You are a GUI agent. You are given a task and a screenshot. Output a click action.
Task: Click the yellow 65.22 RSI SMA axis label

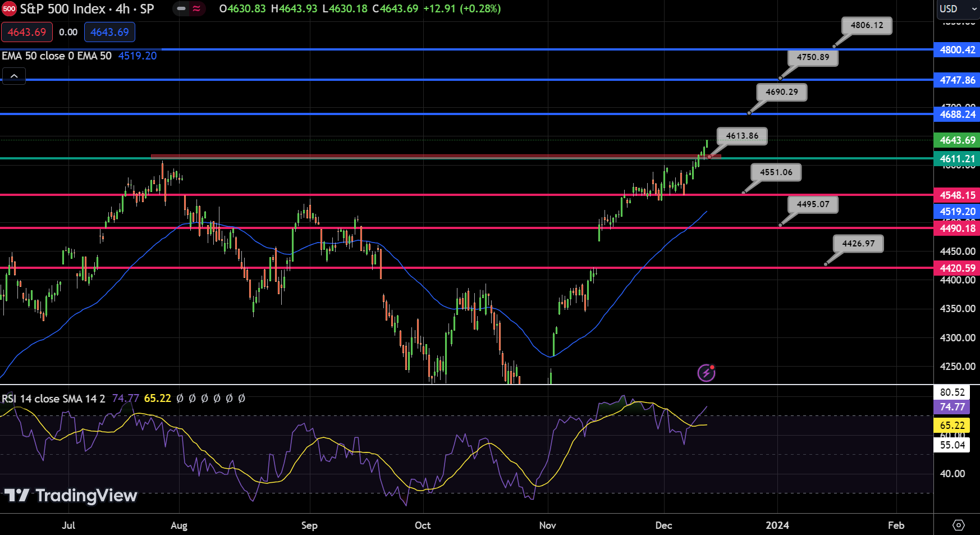tap(952, 426)
